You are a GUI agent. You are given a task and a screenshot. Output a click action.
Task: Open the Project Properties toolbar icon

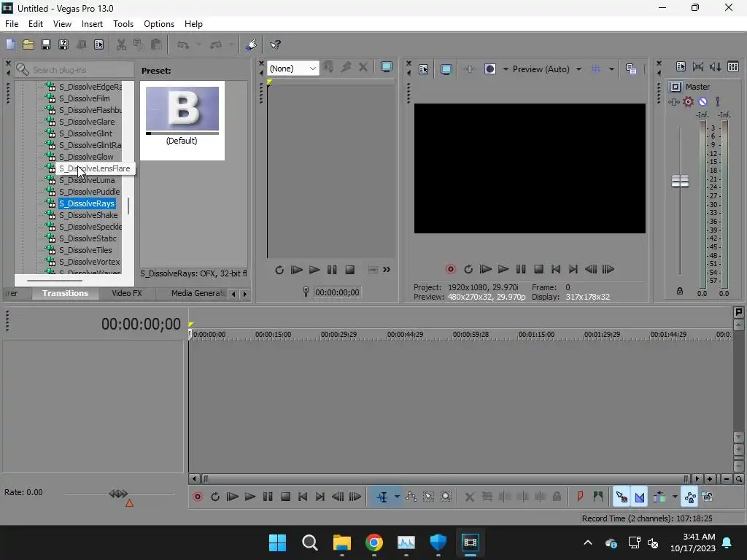pos(98,44)
